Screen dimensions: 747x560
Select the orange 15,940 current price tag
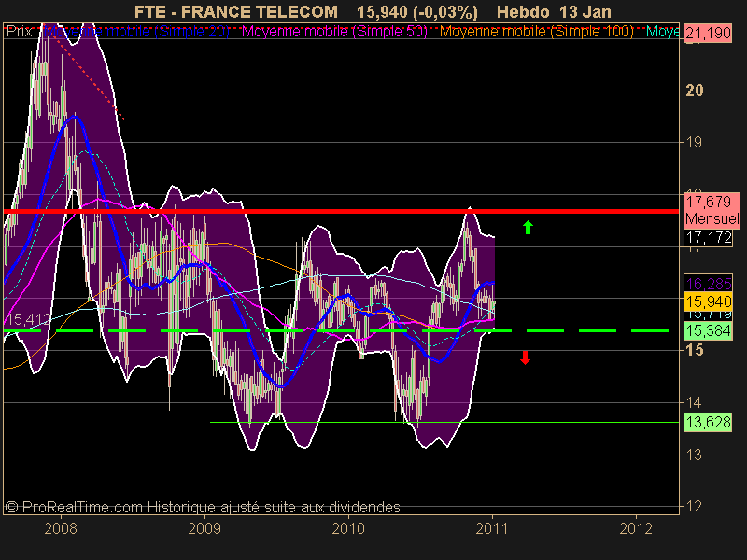[x=708, y=301]
